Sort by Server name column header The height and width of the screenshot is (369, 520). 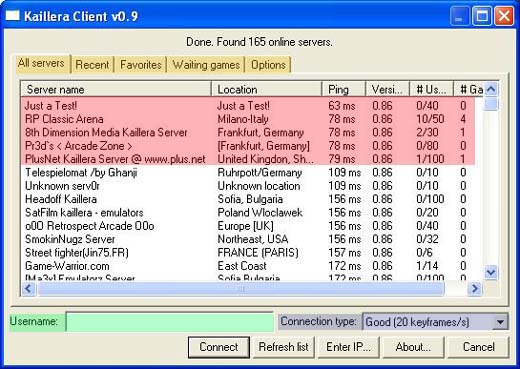pyautogui.click(x=116, y=89)
